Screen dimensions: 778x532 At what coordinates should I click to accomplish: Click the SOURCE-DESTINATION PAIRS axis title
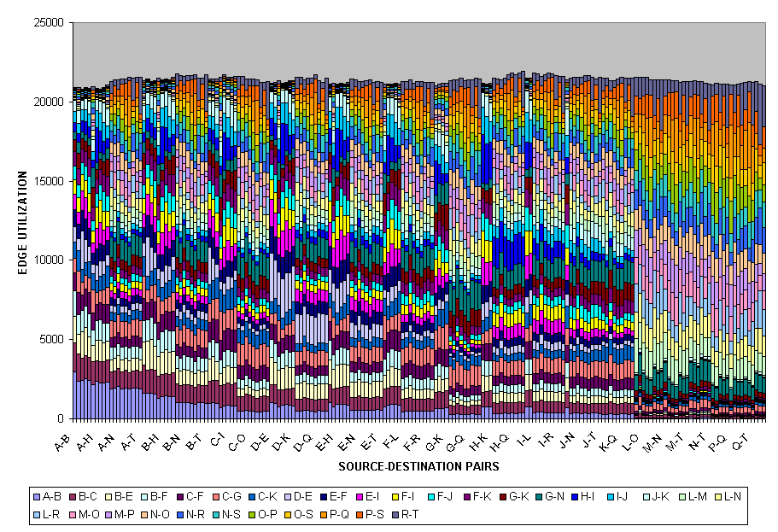(418, 466)
